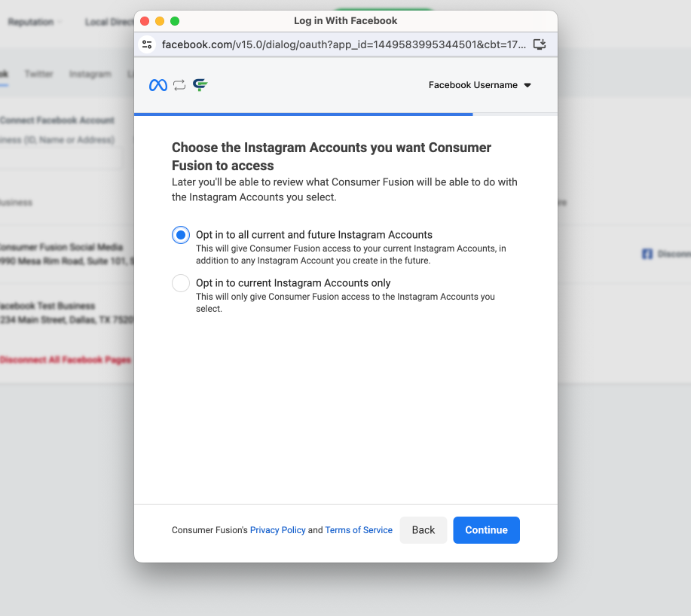Click the blue progress bar under the header
Screen dimensions: 691x616
tap(303, 114)
